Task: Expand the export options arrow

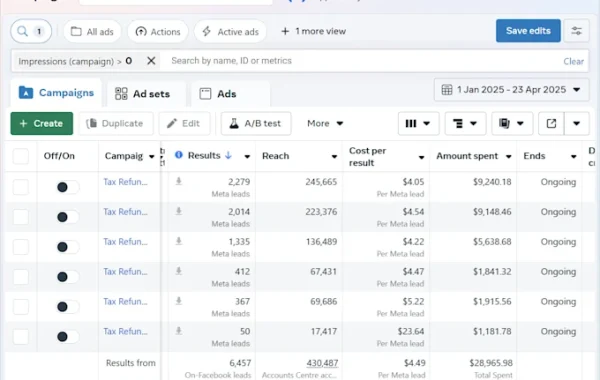Action: (577, 123)
